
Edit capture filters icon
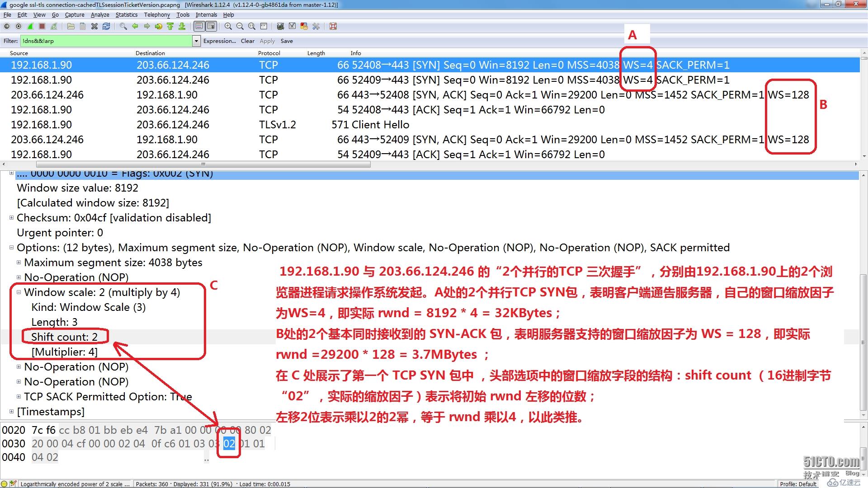[280, 26]
